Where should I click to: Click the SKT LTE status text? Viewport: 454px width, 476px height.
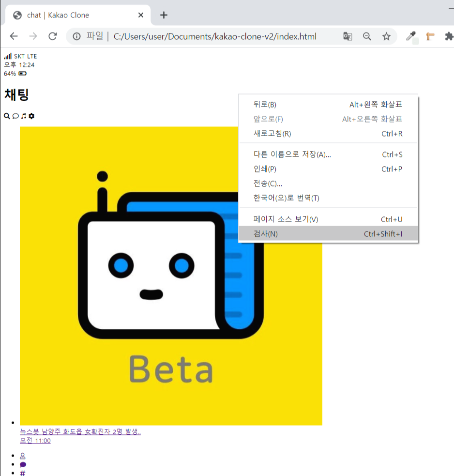tap(26, 56)
